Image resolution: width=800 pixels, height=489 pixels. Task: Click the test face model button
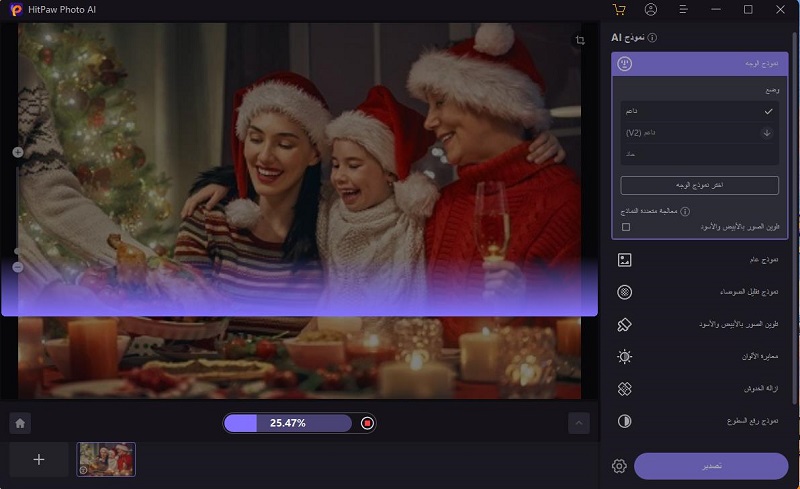click(x=699, y=185)
